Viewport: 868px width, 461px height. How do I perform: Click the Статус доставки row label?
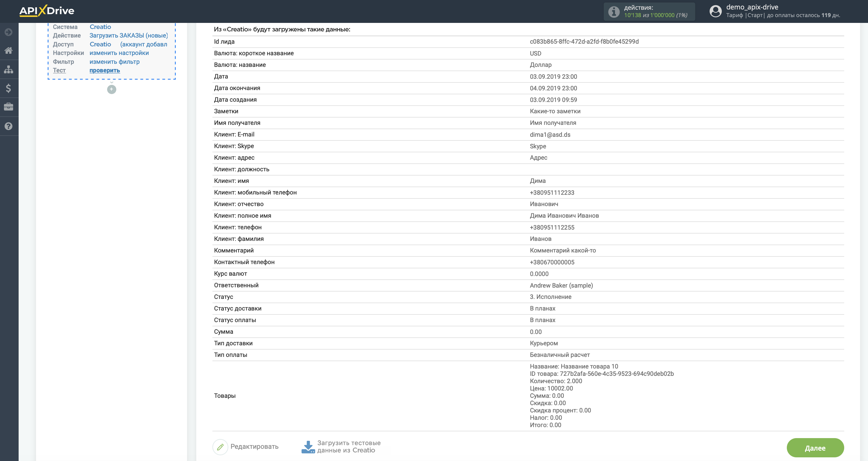click(237, 308)
